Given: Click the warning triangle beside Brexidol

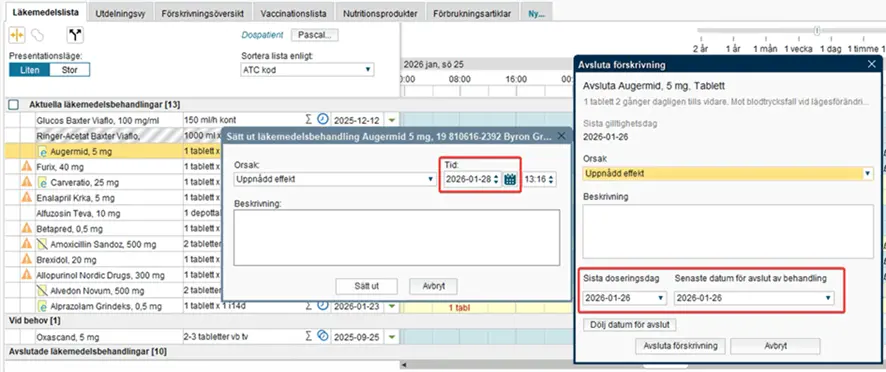Looking at the screenshot, I should click(x=27, y=259).
